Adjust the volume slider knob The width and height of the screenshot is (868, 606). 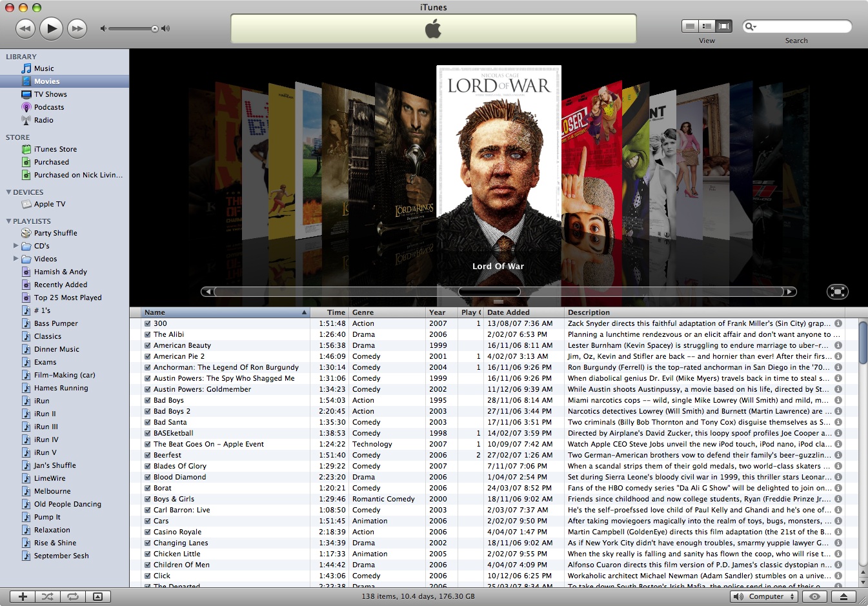tap(155, 28)
